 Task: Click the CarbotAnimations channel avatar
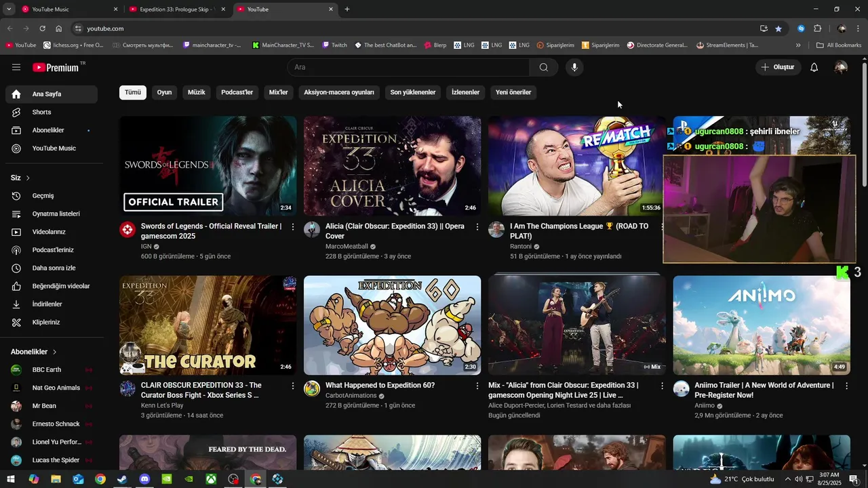(x=312, y=388)
